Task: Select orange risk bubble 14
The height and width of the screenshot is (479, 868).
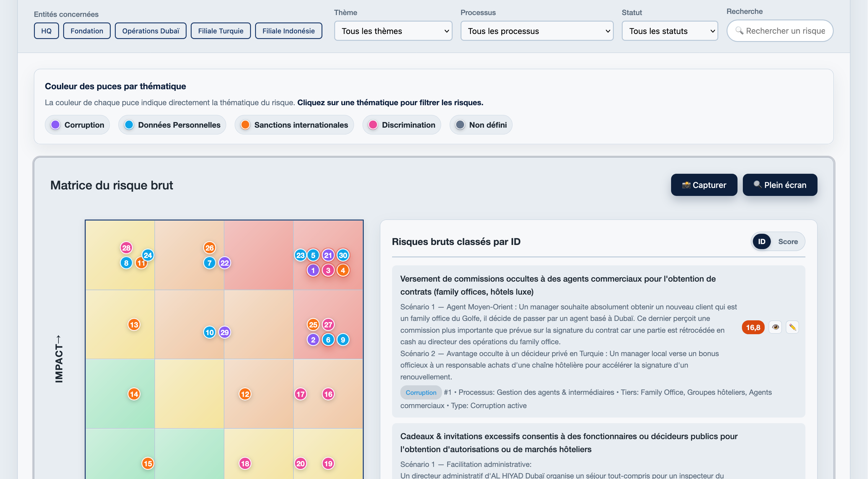Action: click(134, 394)
